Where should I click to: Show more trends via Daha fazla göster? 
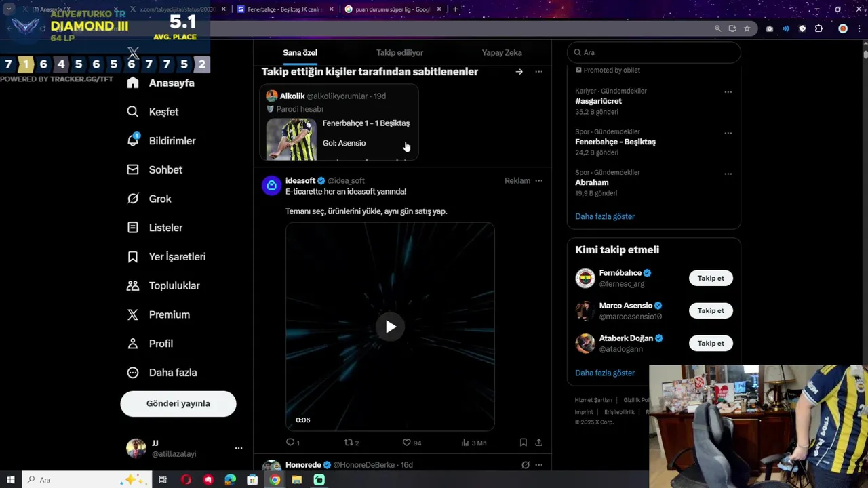(x=605, y=217)
